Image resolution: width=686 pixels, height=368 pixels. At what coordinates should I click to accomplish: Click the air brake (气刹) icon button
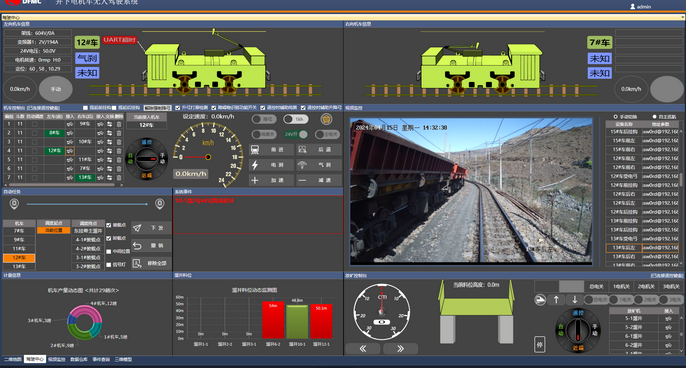point(318,165)
